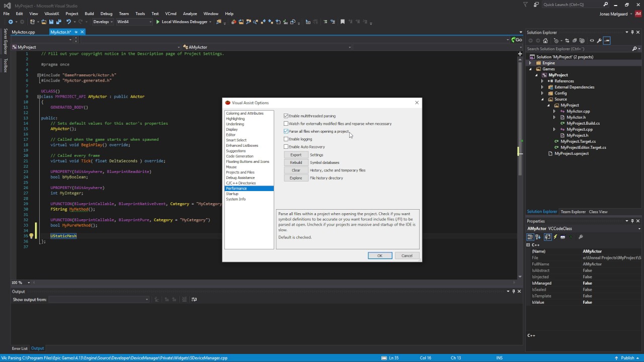Open the VAssistX menu
This screenshot has height=362, width=644.
click(51, 14)
